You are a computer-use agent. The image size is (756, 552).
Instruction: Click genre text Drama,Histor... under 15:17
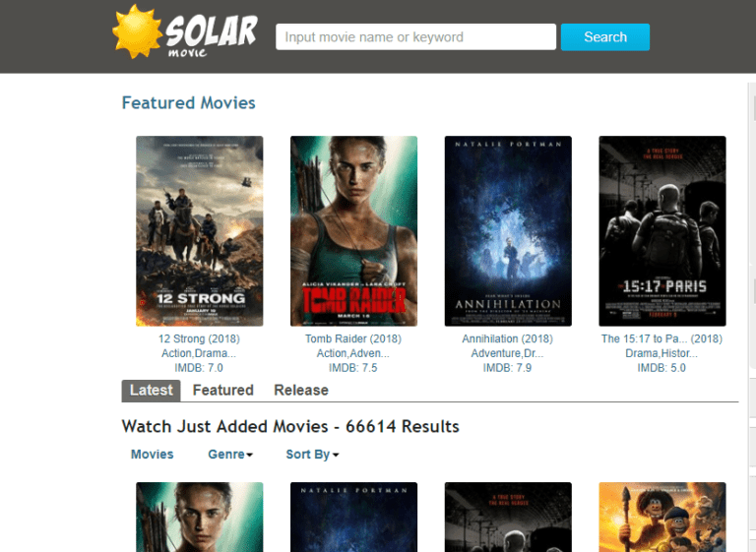coord(661,353)
